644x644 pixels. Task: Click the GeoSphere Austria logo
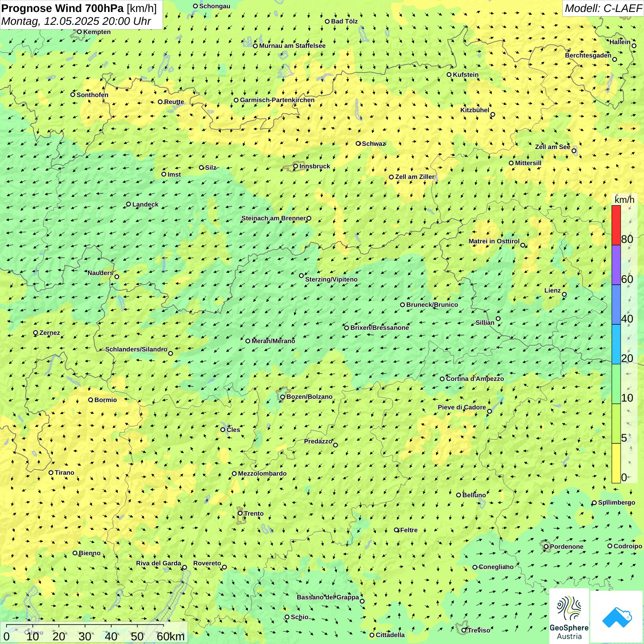569,616
